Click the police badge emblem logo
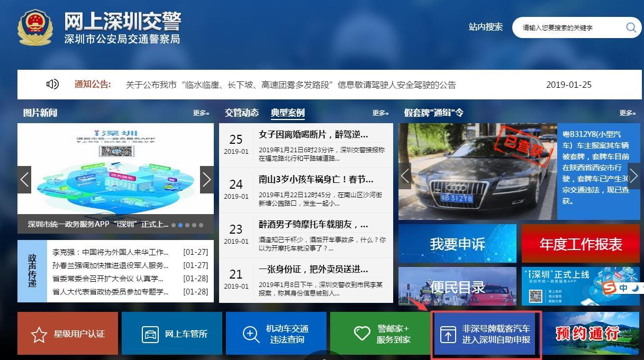644x360 pixels. [x=35, y=27]
